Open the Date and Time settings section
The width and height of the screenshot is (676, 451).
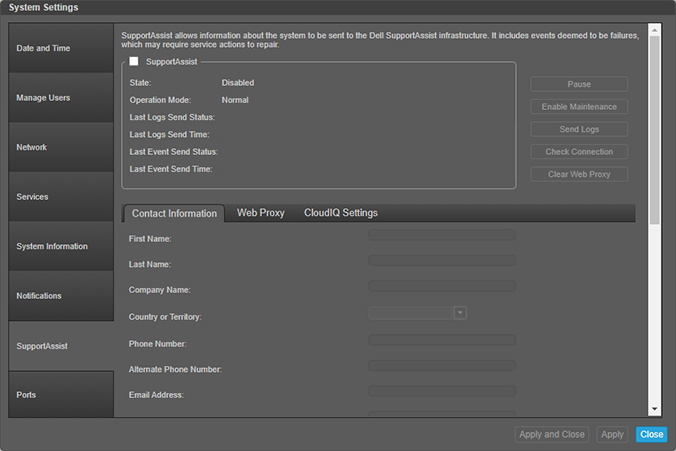(60, 48)
